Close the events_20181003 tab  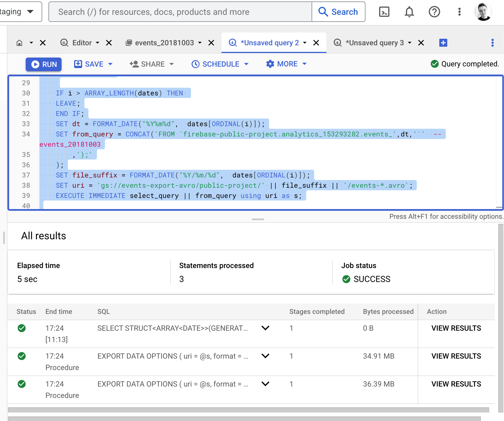(211, 43)
